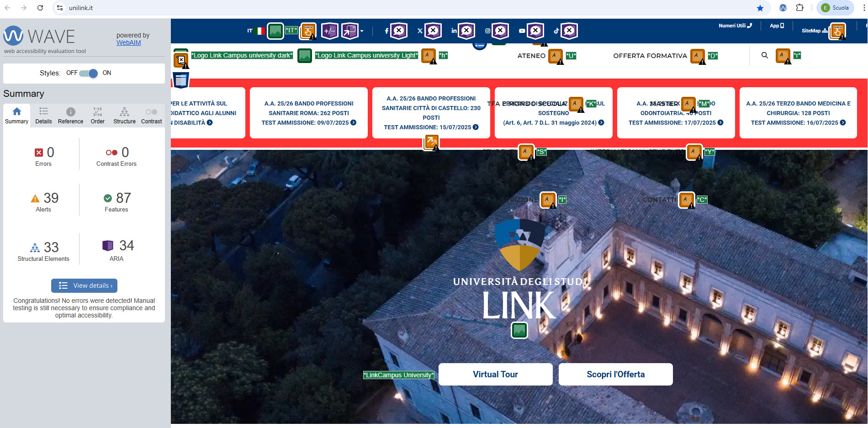The height and width of the screenshot is (428, 868).
Task: Open the Odontoiatria 40 posti card
Action: (676, 113)
